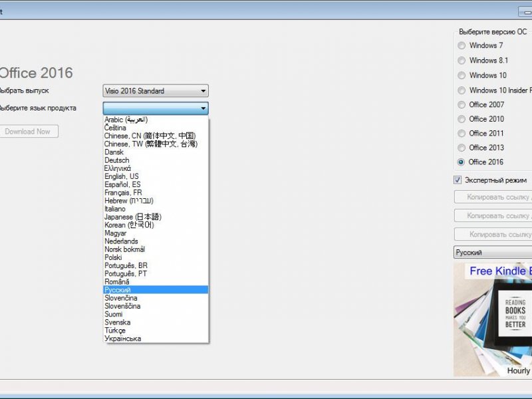Choose Slovenčina from the language list
The height and width of the screenshot is (399, 532).
tap(156, 298)
